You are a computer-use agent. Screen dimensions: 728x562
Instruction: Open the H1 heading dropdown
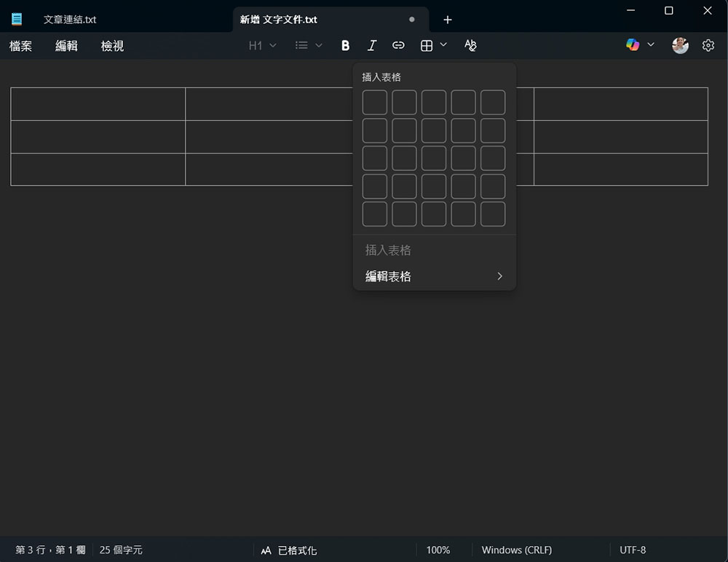click(x=262, y=45)
